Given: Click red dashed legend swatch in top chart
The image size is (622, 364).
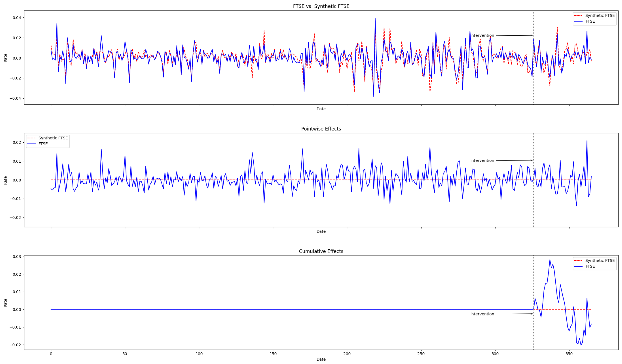Looking at the screenshot, I should point(578,15).
